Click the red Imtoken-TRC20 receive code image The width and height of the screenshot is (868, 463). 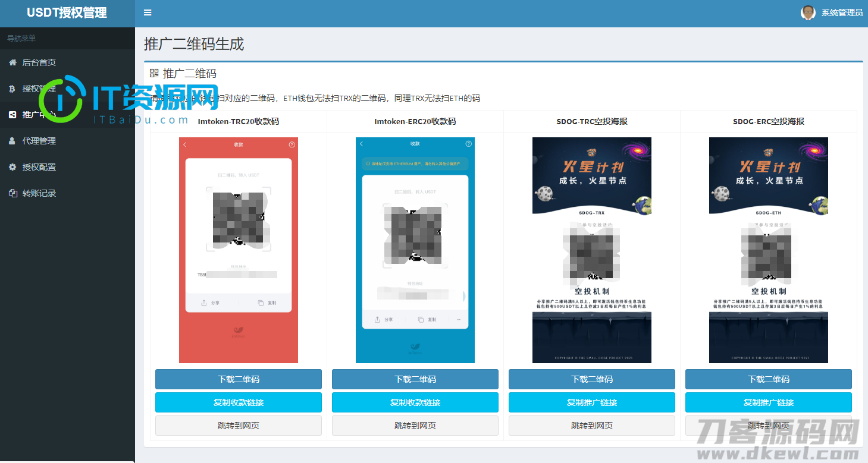point(239,250)
